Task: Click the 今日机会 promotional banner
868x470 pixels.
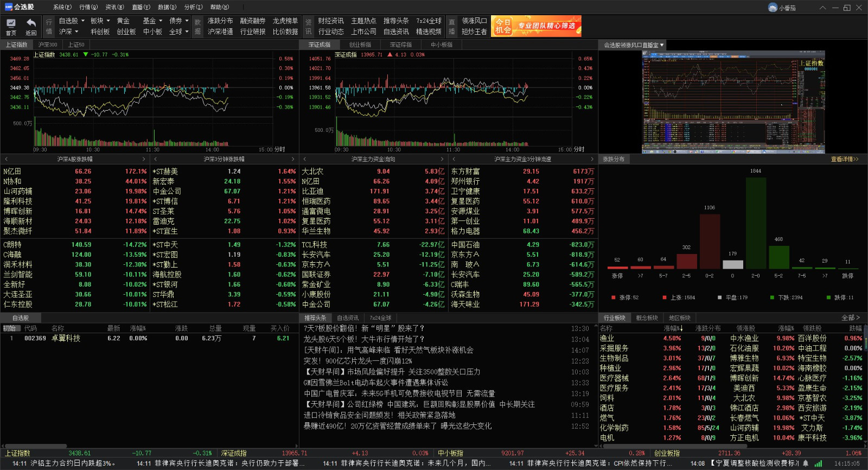Action: tap(536, 26)
